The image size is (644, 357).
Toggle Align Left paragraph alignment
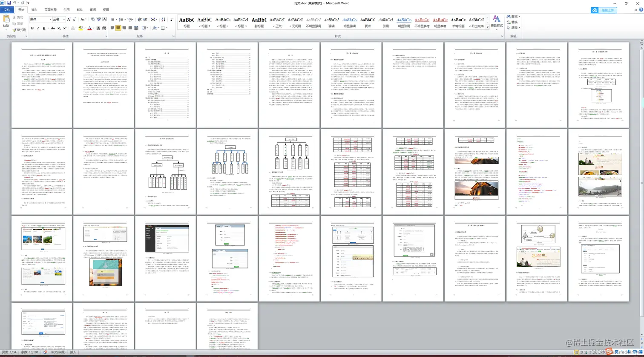click(112, 28)
